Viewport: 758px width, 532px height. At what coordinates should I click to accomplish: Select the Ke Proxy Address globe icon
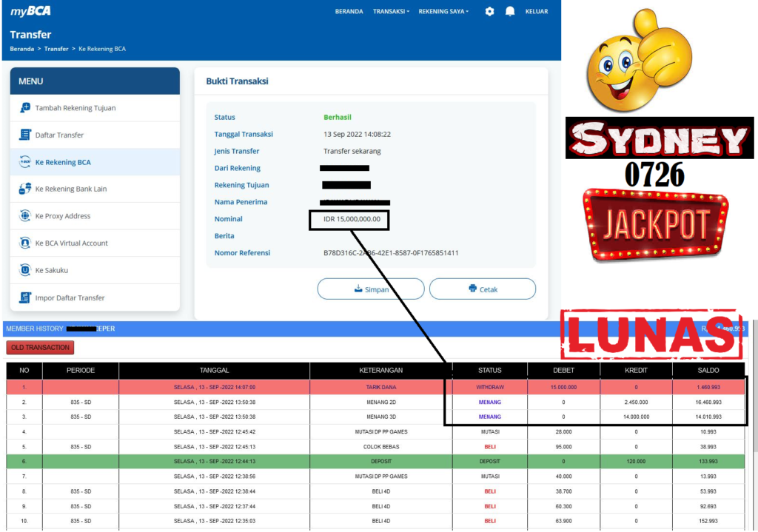click(x=24, y=216)
